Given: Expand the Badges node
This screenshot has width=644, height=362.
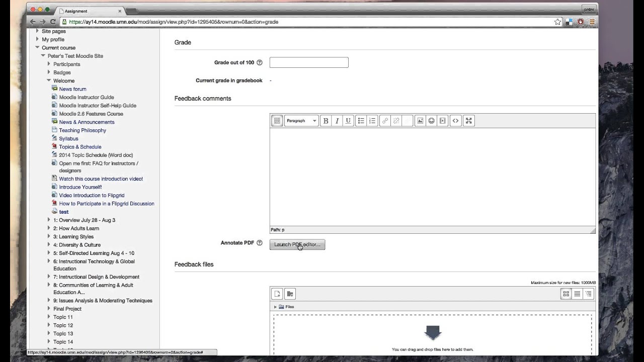Looking at the screenshot, I should [49, 72].
